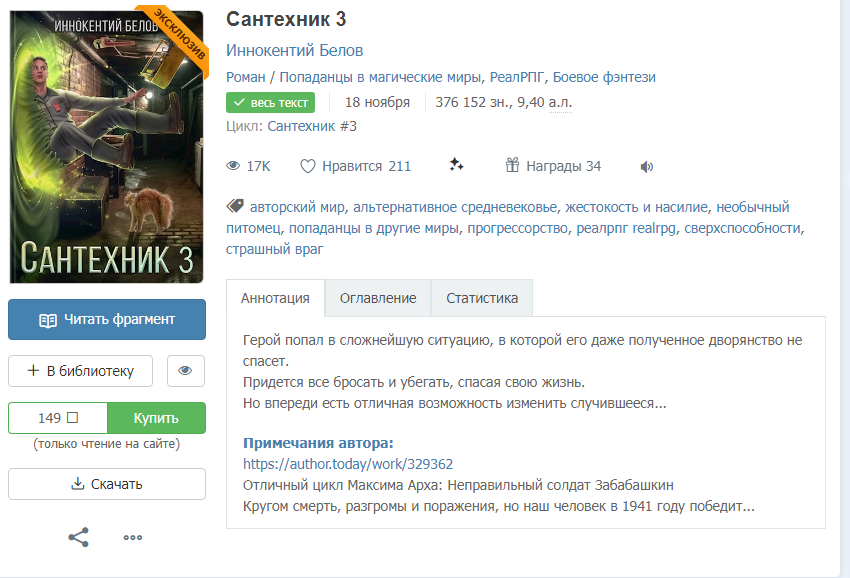
Task: Click the Сантехник 3 book cover
Action: click(107, 146)
